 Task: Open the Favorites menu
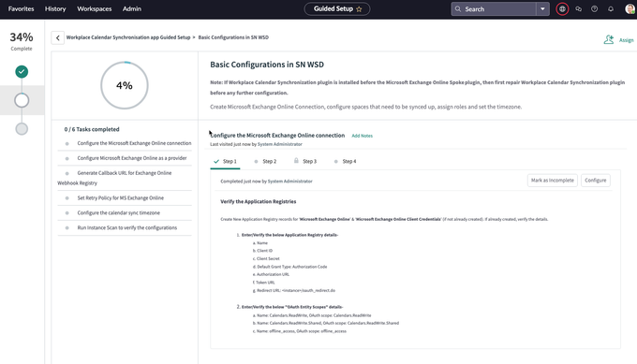(22, 8)
